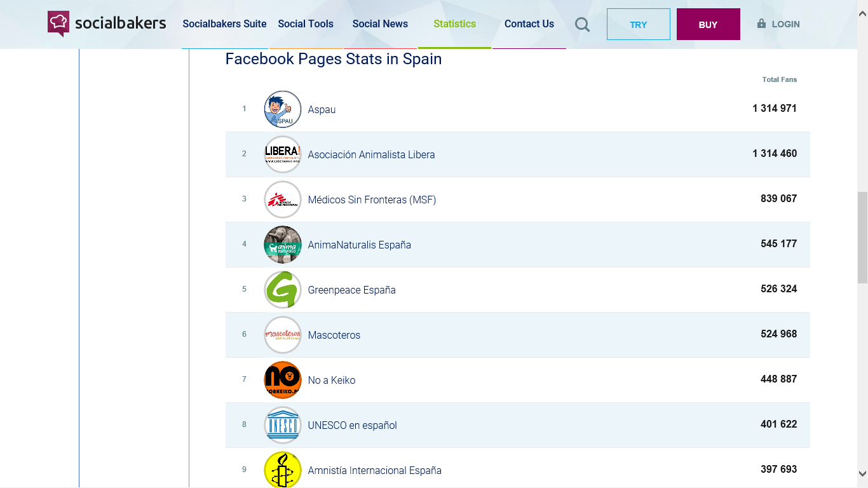Open the Mascoteros link
Image resolution: width=868 pixels, height=488 pixels.
click(334, 335)
